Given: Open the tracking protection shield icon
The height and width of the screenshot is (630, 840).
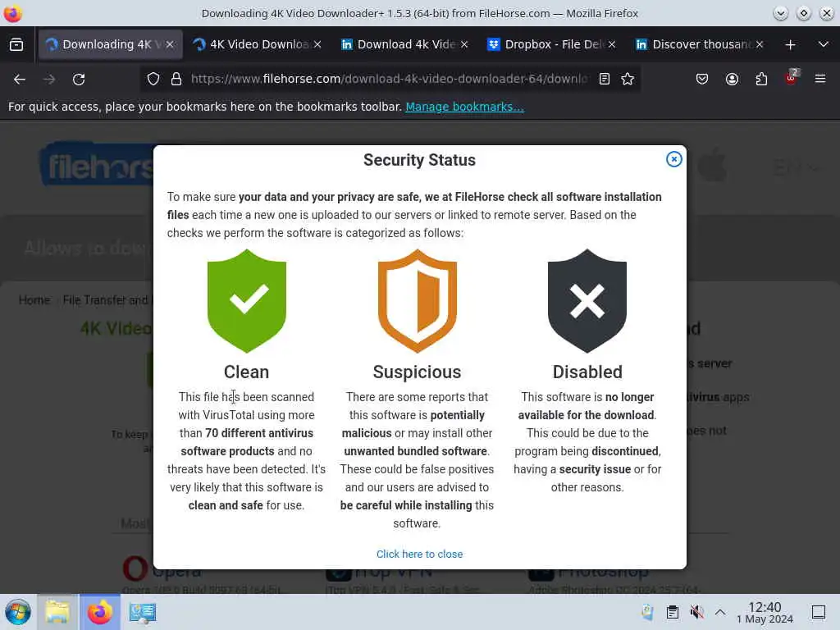Looking at the screenshot, I should coord(153,80).
